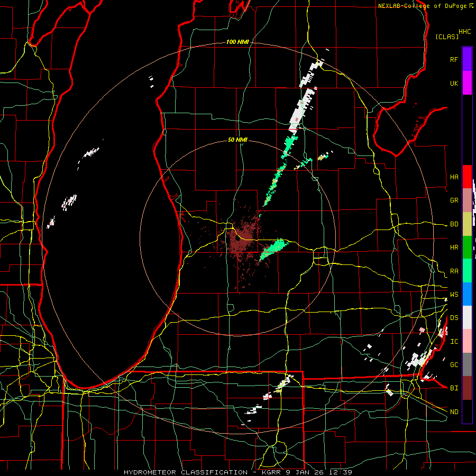This screenshot has width=476, height=476.
Task: Click the HA legend label
Action: [454, 177]
